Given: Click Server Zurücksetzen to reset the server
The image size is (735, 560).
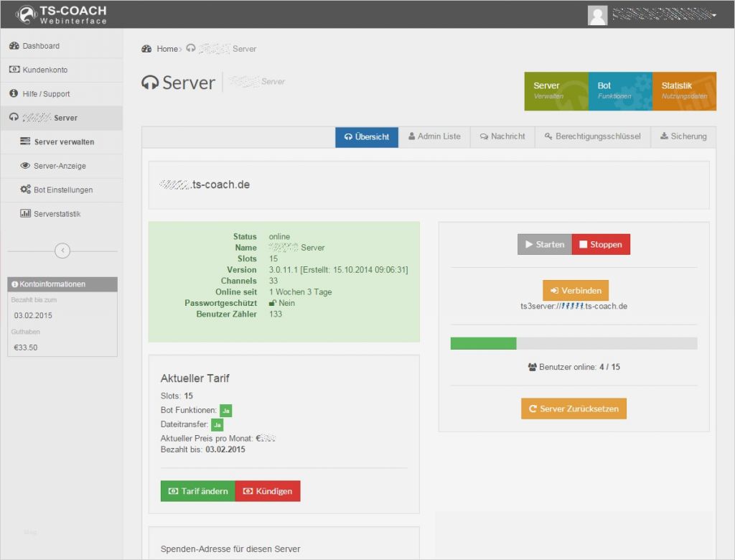Looking at the screenshot, I should 574,407.
